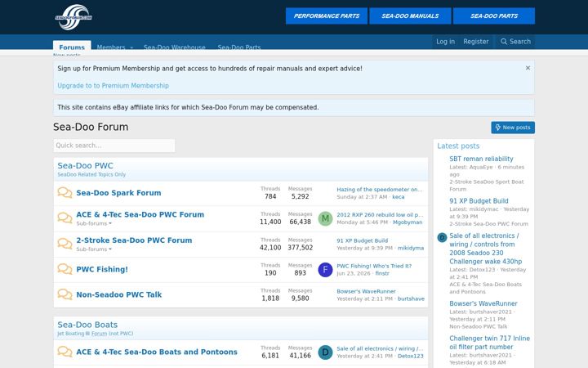Open 2-Stroke Sea-Doo PWC Forum link
The width and height of the screenshot is (588, 368).
click(x=134, y=240)
